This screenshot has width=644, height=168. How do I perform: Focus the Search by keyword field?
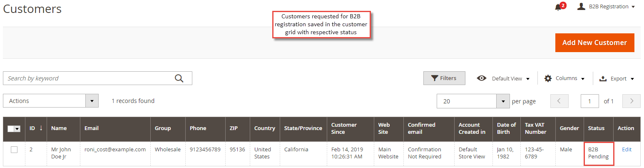(88, 78)
